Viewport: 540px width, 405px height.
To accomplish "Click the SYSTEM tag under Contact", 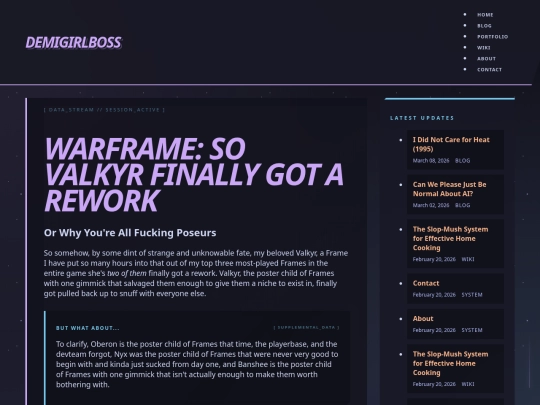I will point(472,295).
